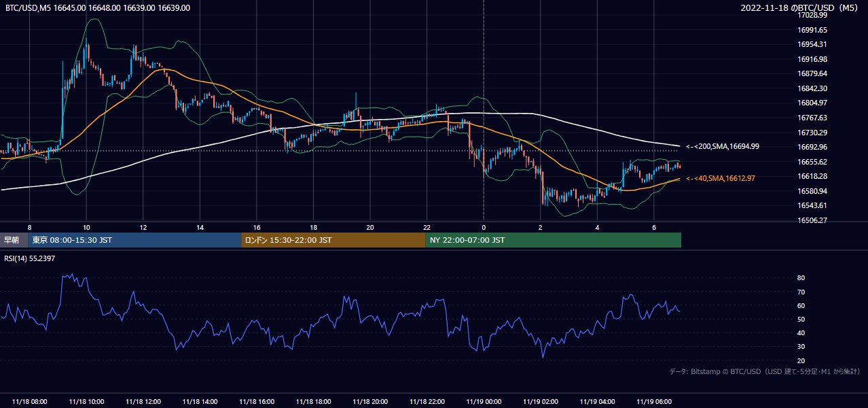The image size is (868, 408).
Task: Click the BTC/USD,M5 OHLC header text
Action: (x=98, y=7)
